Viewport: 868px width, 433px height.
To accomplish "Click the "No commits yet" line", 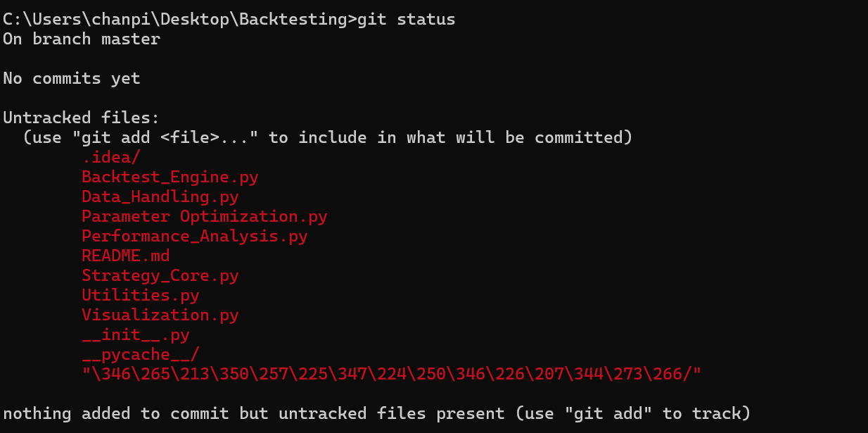I will coord(71,78).
